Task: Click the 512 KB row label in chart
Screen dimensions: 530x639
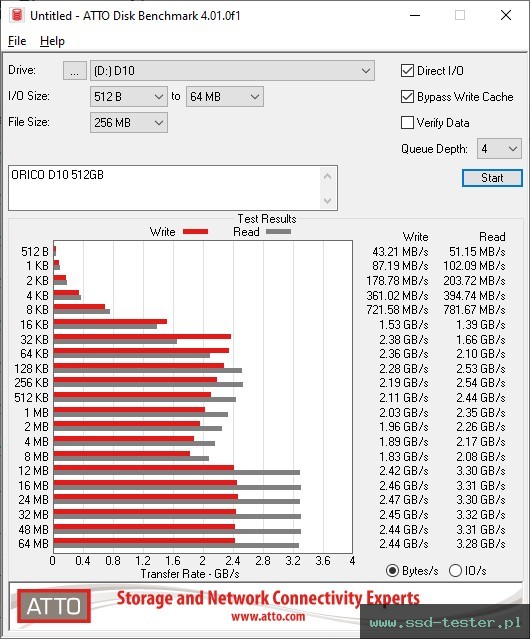Action: coord(31,397)
